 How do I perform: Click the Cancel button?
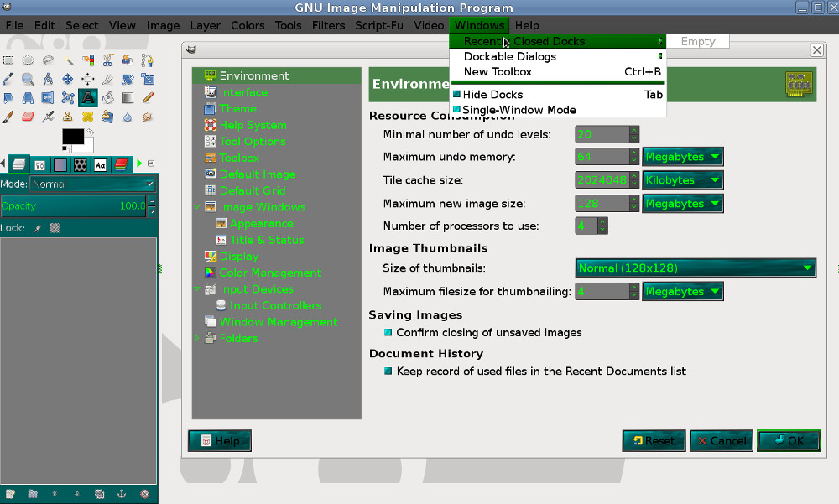(722, 441)
